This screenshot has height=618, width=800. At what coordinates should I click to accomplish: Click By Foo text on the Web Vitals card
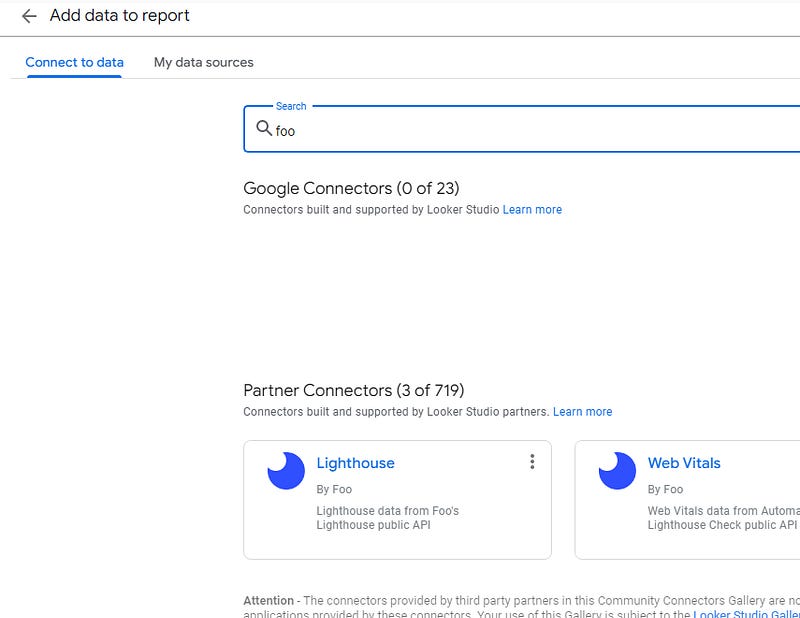[665, 489]
